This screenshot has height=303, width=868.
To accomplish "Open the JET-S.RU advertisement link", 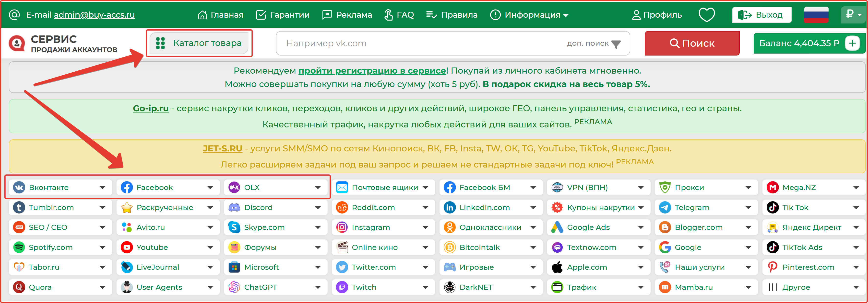I will pos(222,148).
